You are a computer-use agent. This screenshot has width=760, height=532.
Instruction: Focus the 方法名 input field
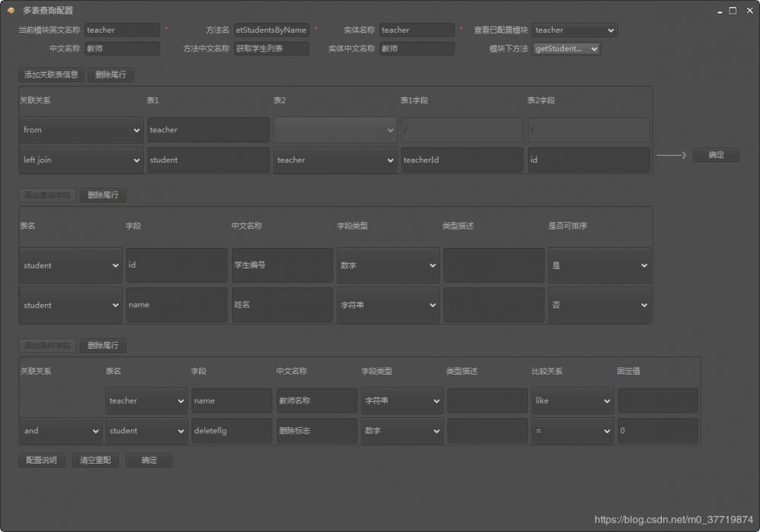coord(271,30)
